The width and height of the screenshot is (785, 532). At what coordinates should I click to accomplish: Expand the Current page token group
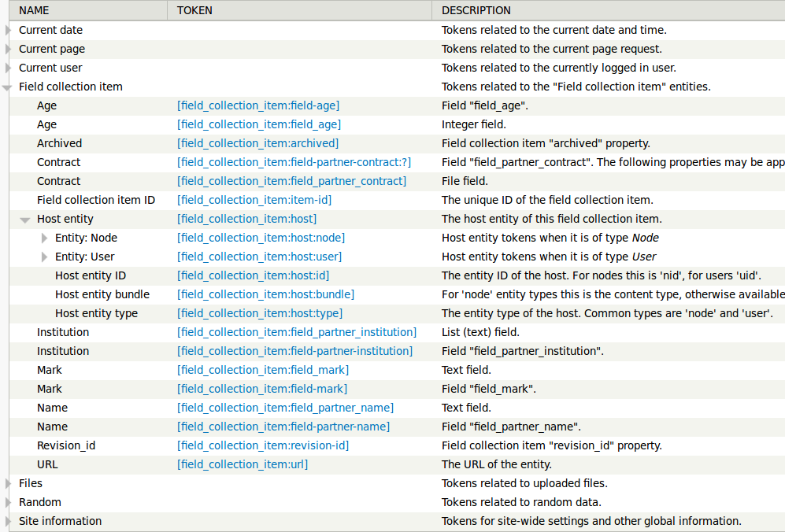point(8,49)
